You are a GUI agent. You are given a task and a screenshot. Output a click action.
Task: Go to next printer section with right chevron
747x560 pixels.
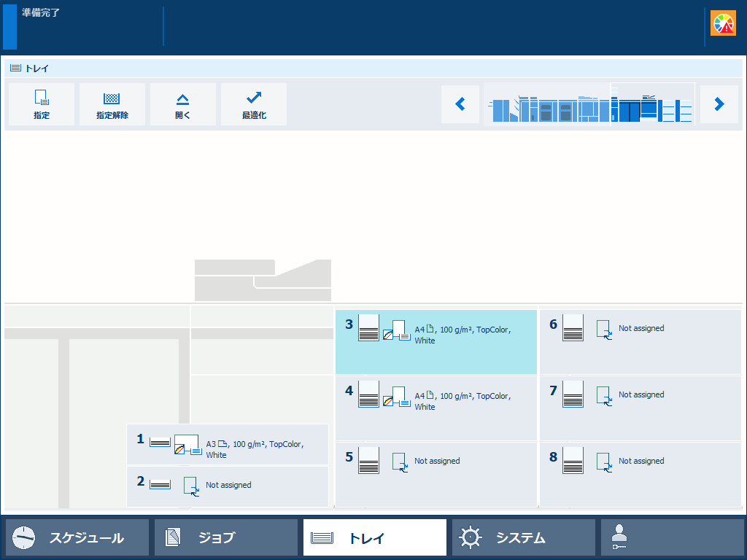click(719, 104)
